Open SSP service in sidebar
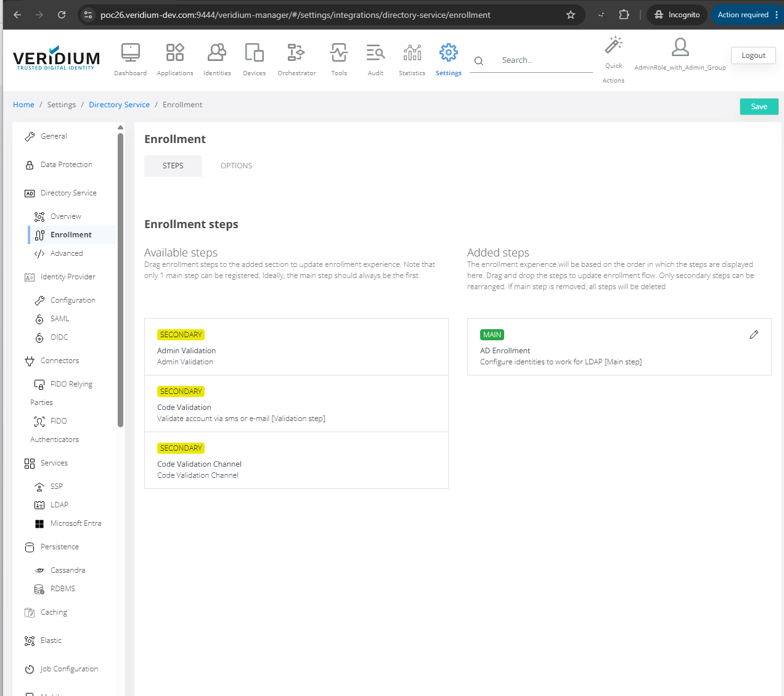Screen dimensions: 784x696 click(x=57, y=486)
